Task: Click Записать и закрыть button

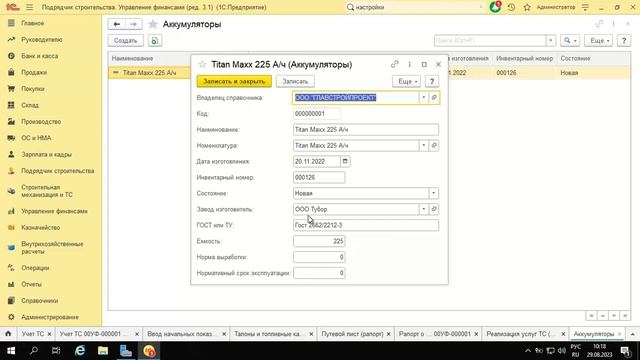Action: tap(234, 81)
